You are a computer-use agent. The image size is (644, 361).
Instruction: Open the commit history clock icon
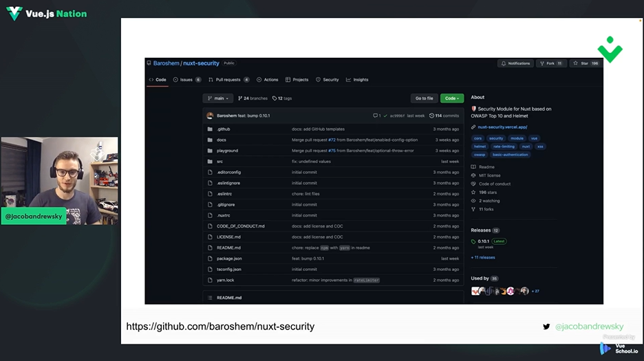pyautogui.click(x=431, y=116)
